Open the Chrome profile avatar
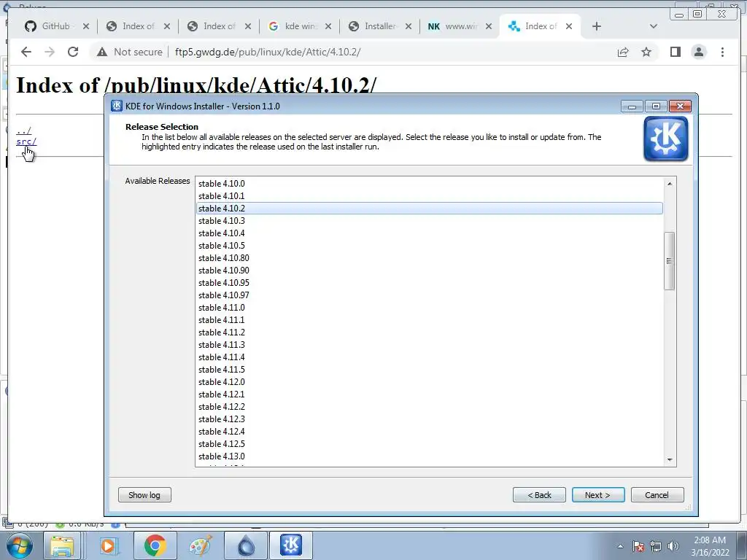The image size is (747, 560). 699,52
